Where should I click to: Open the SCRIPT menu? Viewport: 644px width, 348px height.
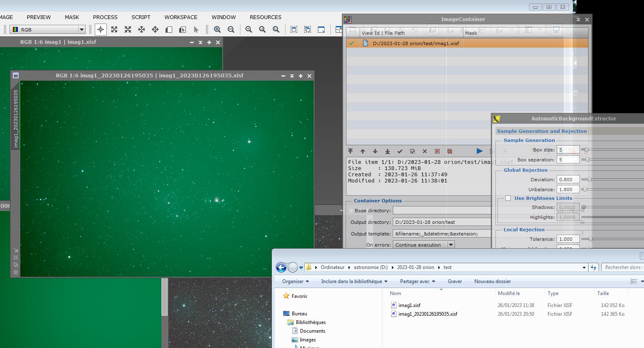pos(141,17)
